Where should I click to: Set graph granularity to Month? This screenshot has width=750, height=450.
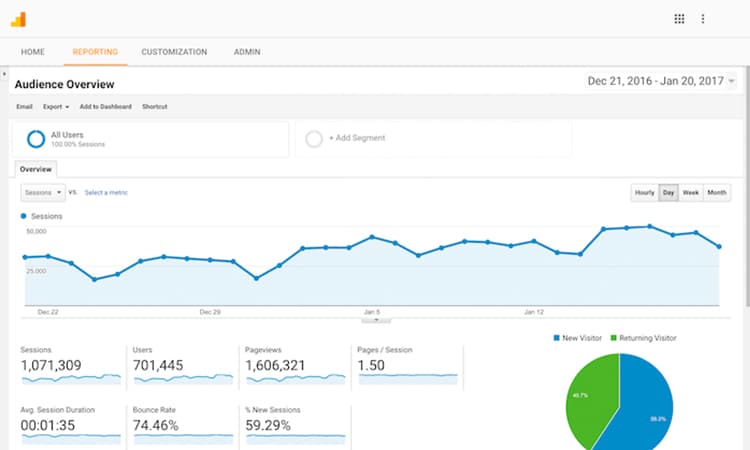click(717, 192)
